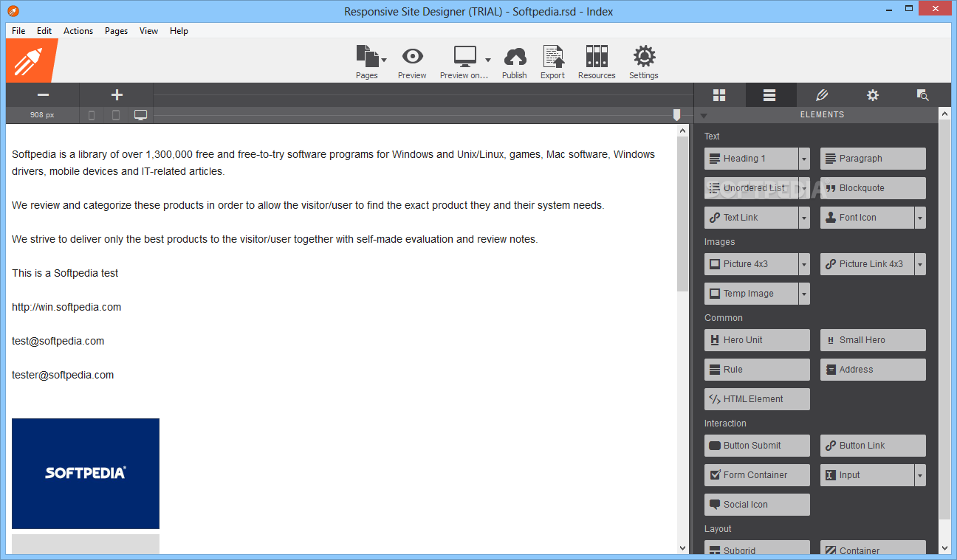The height and width of the screenshot is (560, 957).
Task: Add a Picture 4x3 element
Action: click(751, 264)
